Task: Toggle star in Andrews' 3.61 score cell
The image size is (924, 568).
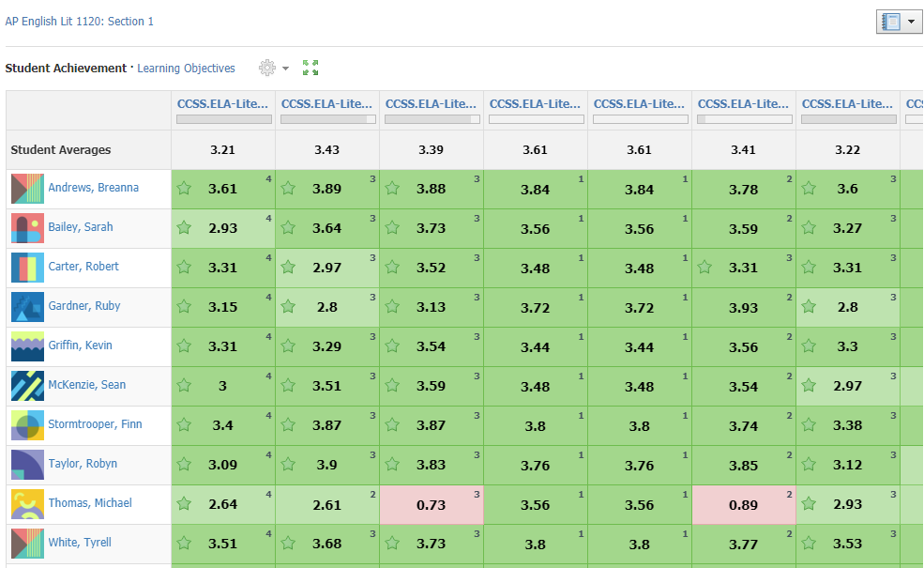Action: click(x=185, y=189)
